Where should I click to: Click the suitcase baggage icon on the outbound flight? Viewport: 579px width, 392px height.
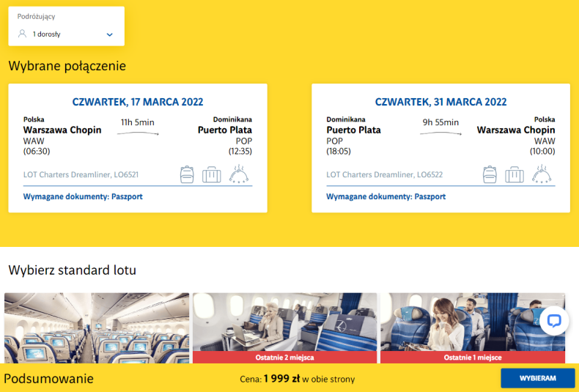pos(212,174)
